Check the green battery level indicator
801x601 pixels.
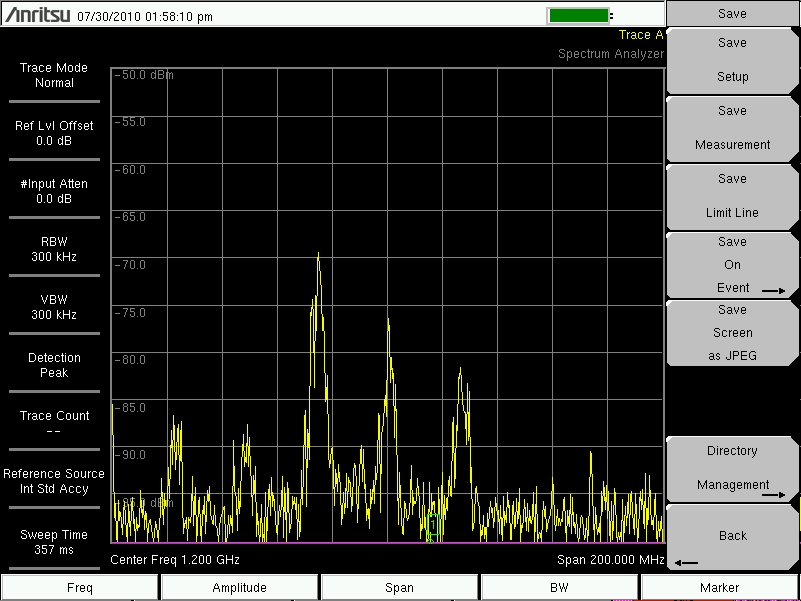click(578, 16)
